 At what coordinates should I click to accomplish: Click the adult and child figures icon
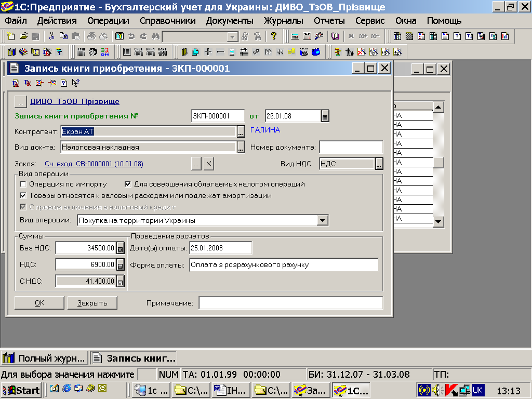click(350, 51)
